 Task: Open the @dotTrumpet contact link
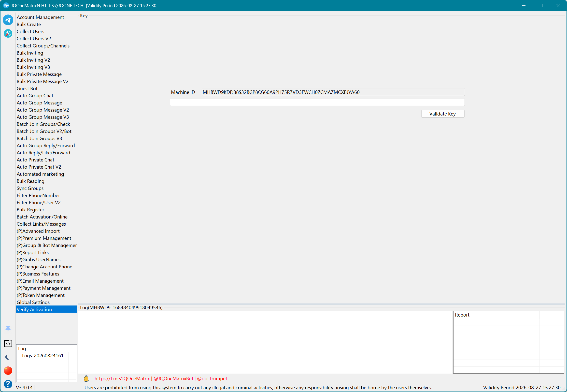tap(212, 379)
